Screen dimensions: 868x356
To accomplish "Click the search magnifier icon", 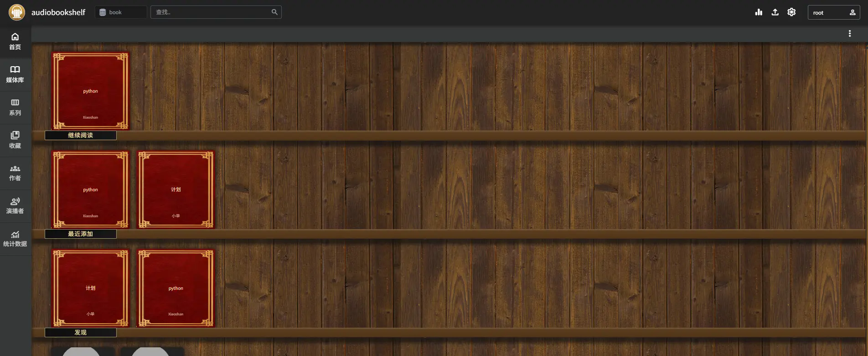I will pos(274,12).
